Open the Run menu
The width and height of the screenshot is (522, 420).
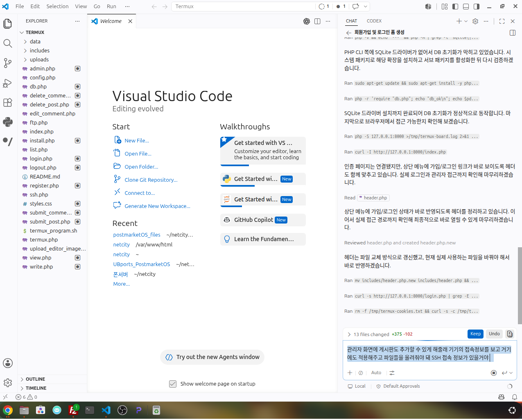111,7
